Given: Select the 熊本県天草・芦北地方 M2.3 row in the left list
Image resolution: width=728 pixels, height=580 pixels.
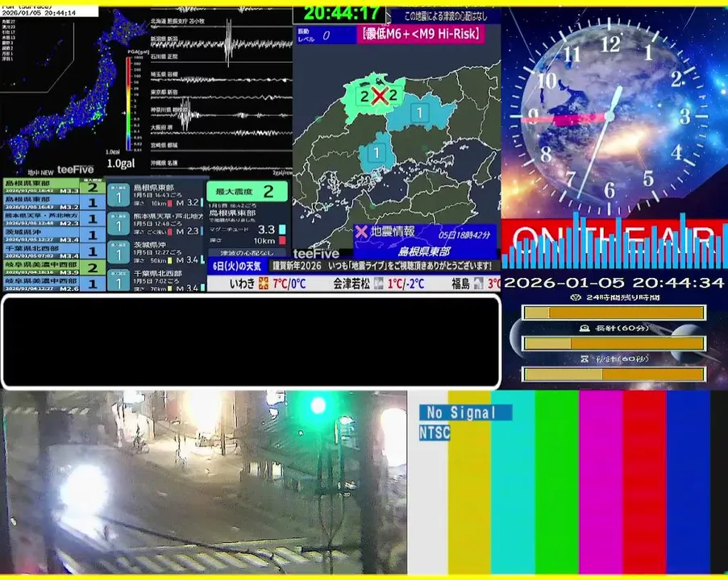Looking at the screenshot, I should tap(54, 218).
